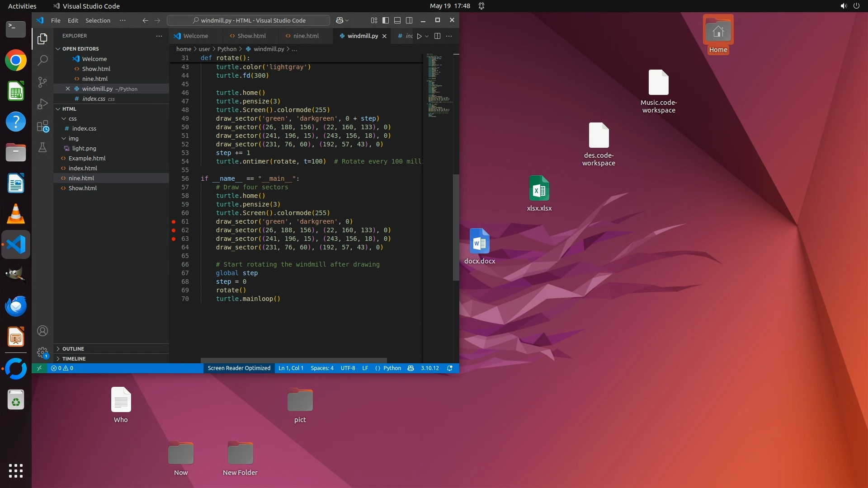Click Spaces: 4 indentation in status bar

pyautogui.click(x=322, y=368)
